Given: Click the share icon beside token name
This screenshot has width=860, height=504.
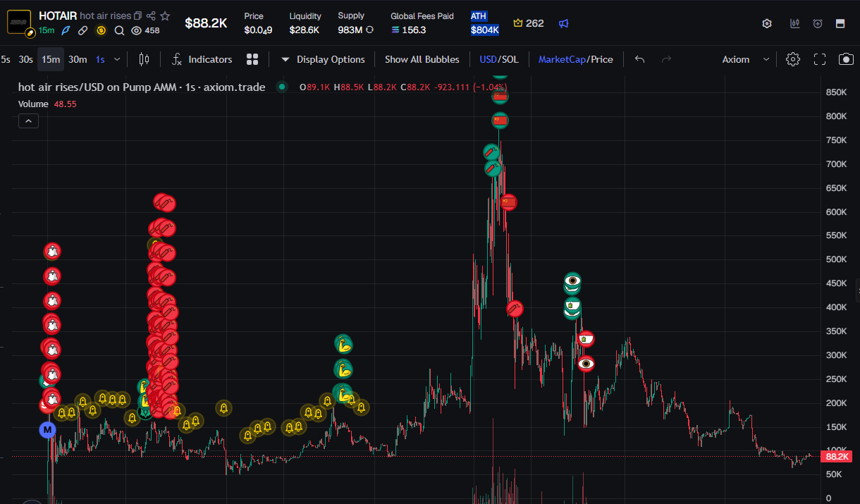Looking at the screenshot, I should [151, 16].
